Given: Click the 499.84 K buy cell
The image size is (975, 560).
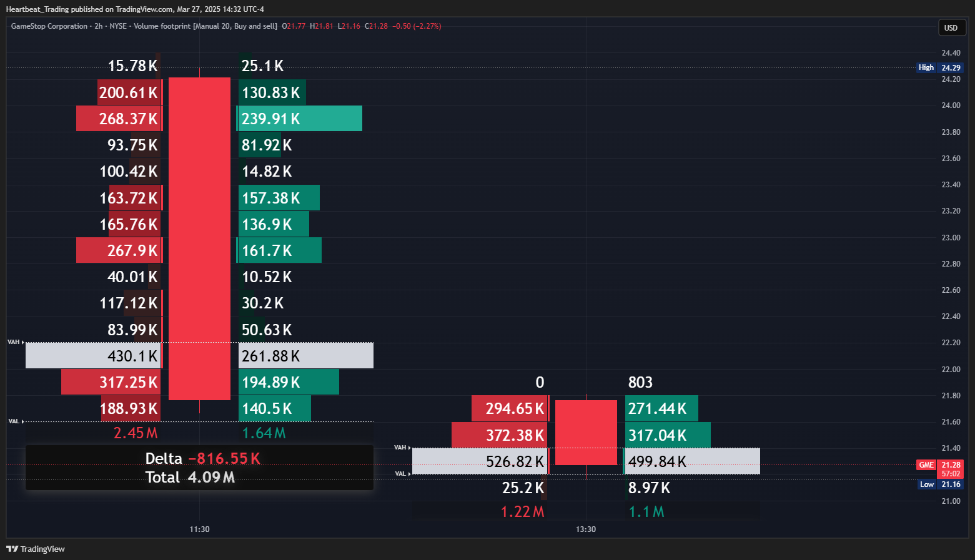Looking at the screenshot, I should 693,461.
